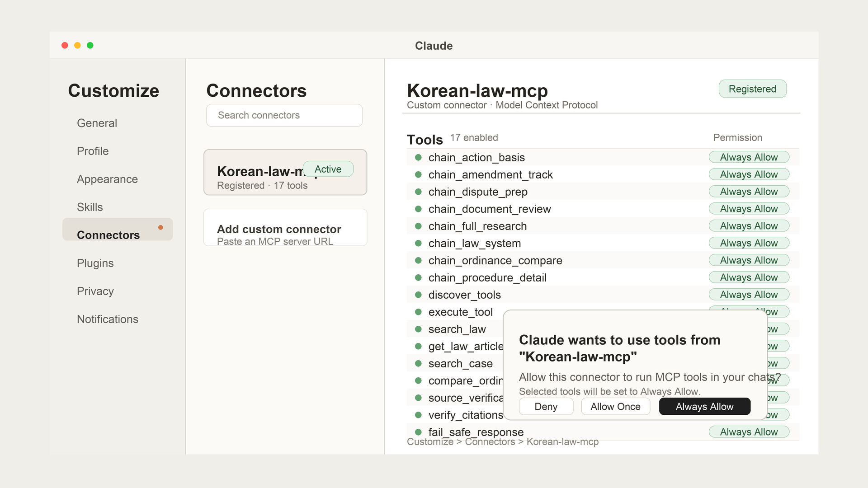Change permission for chain_law_system
Screen dimensions: 868x488
click(749, 243)
